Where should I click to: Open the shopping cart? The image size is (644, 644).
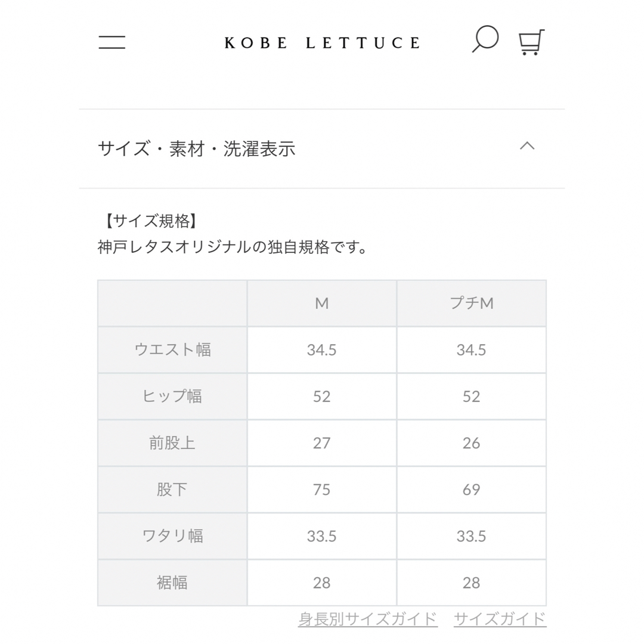pyautogui.click(x=531, y=42)
